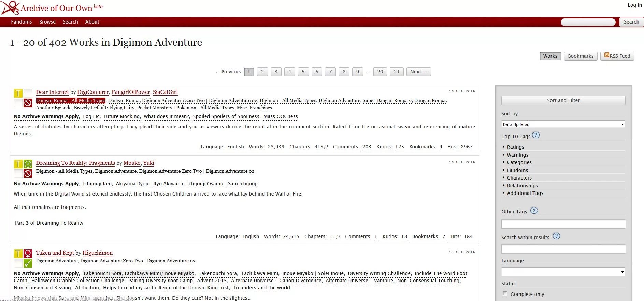Click the Digimon Adventure fandom heading link

click(157, 42)
